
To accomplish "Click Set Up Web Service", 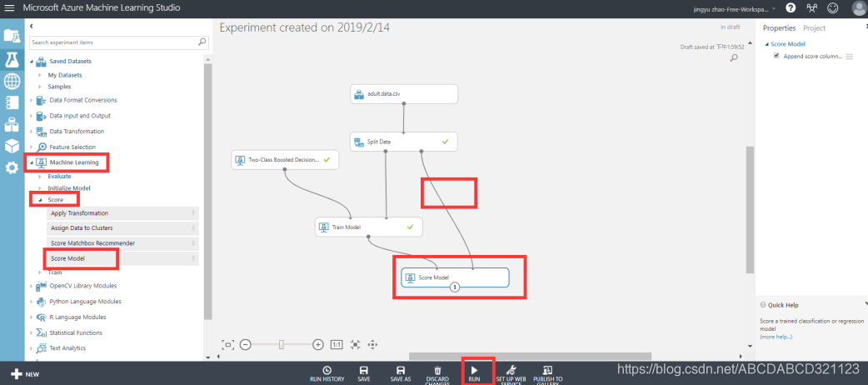I will [511, 375].
